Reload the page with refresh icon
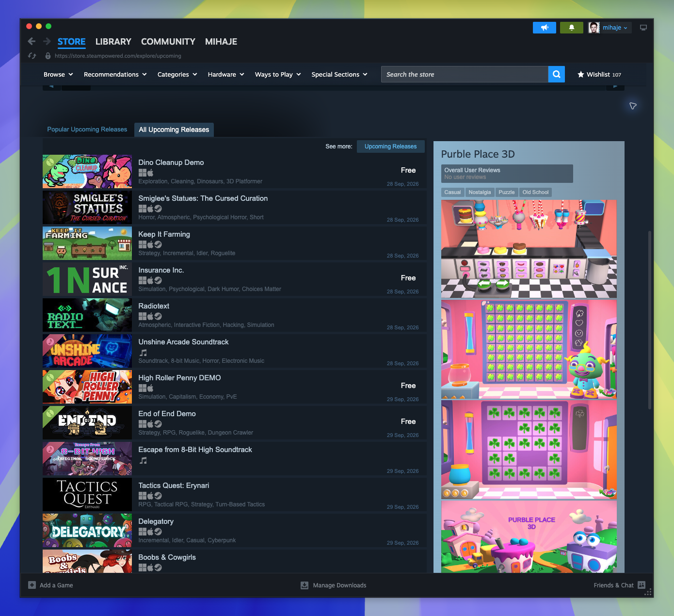Screen dimensions: 674x616 click(x=32, y=56)
